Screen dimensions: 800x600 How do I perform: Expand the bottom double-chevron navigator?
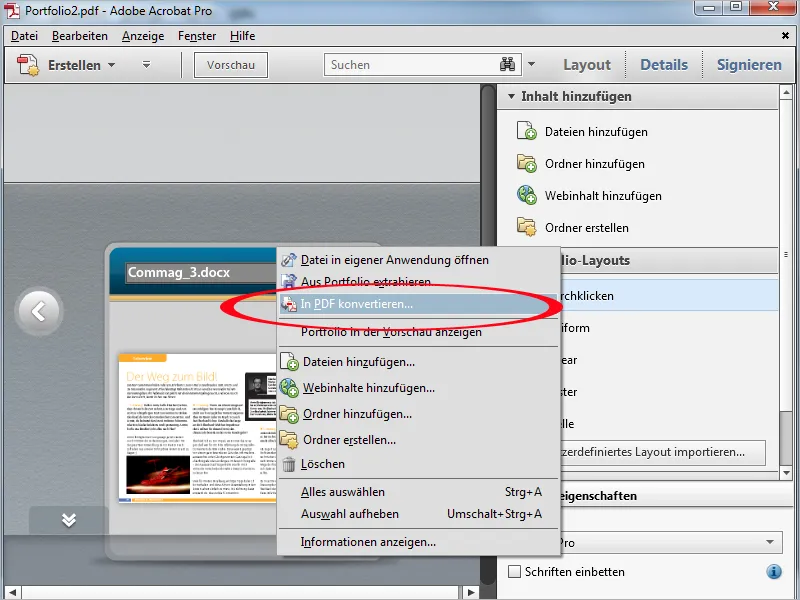tap(69, 520)
